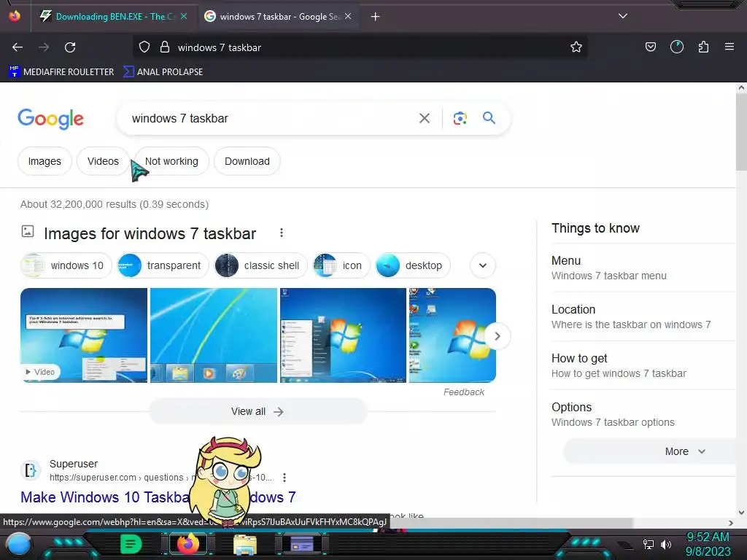747x560 pixels.
Task: Open the purple window app in taskbar
Action: point(302,544)
